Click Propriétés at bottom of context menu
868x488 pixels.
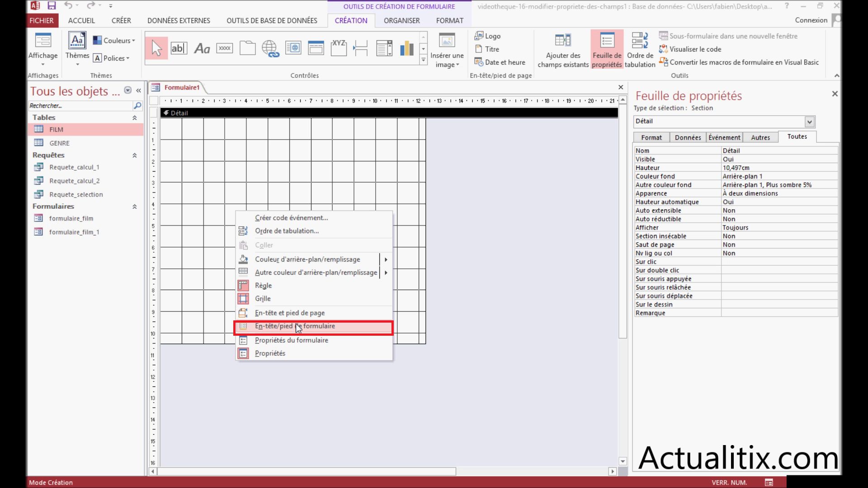point(314,353)
